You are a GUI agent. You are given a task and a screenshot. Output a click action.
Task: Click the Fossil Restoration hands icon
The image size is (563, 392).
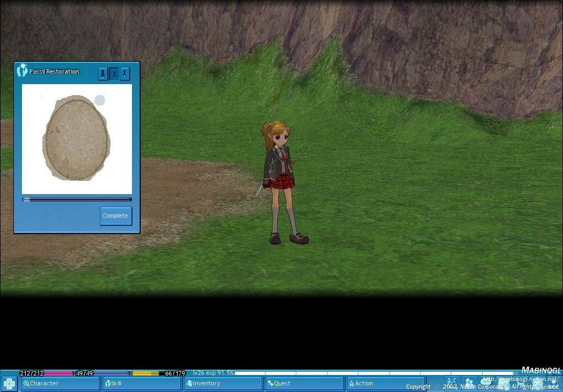[22, 70]
